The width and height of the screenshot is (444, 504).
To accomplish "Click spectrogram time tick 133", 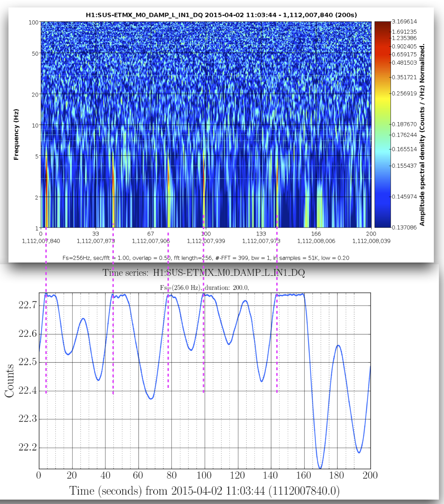I will 261,234.
